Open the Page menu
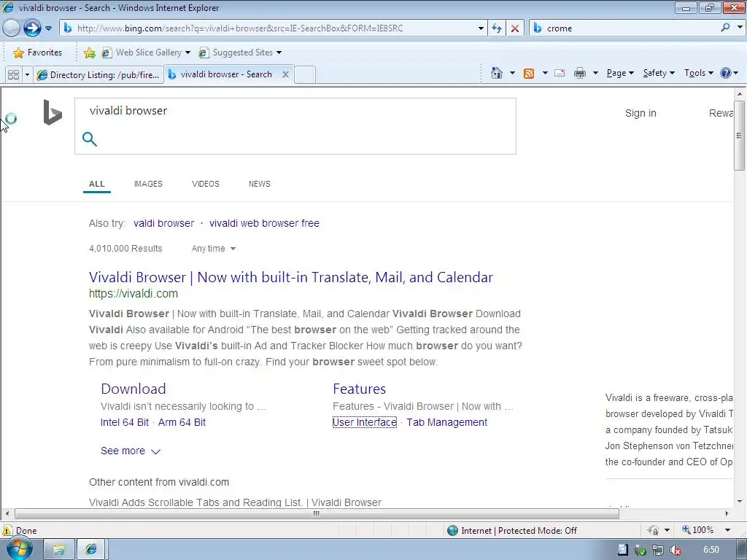The height and width of the screenshot is (560, 747). [x=620, y=73]
